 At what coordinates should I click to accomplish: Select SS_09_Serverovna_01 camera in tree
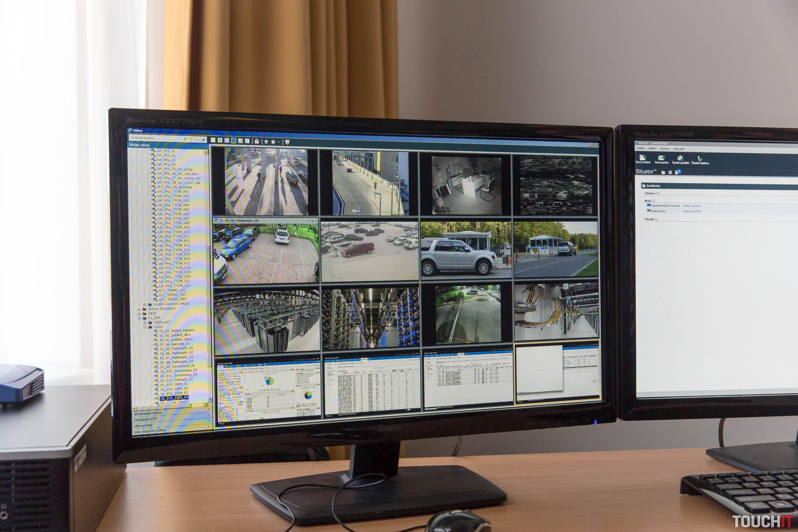click(177, 366)
